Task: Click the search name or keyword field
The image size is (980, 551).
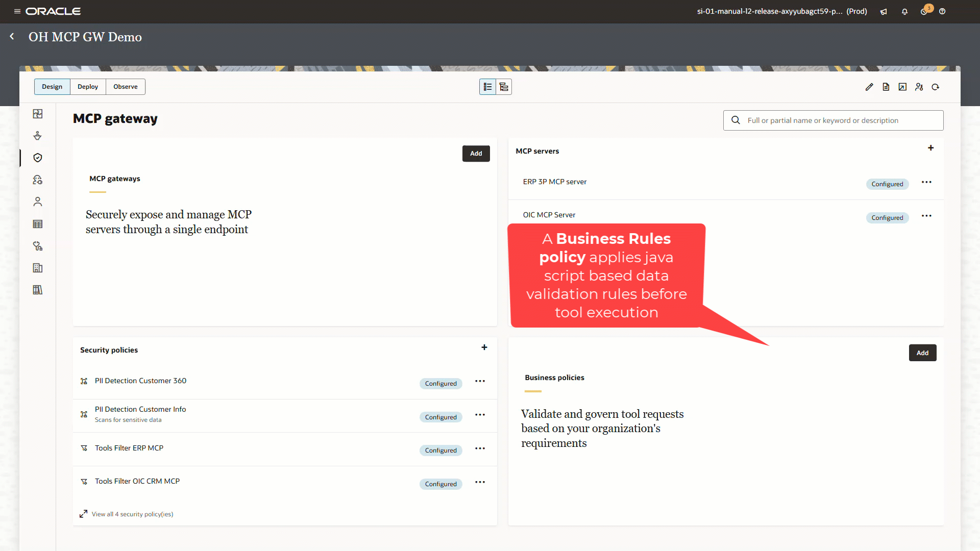Action: [833, 120]
